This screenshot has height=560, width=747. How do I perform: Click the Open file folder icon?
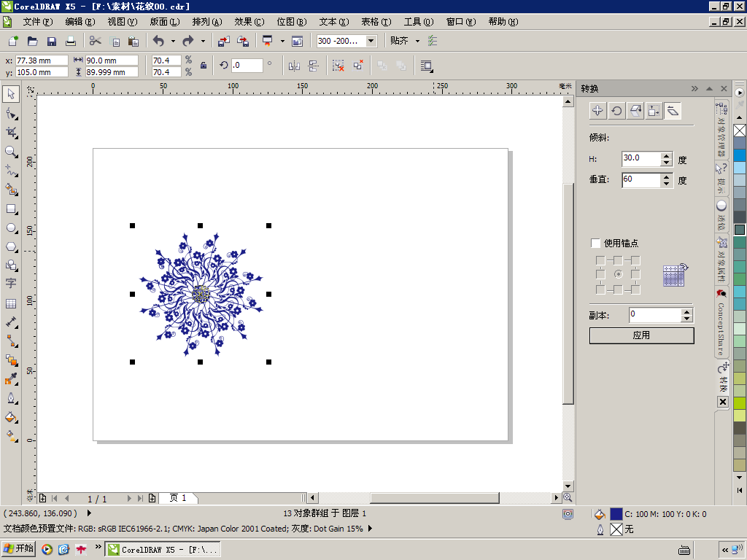32,41
